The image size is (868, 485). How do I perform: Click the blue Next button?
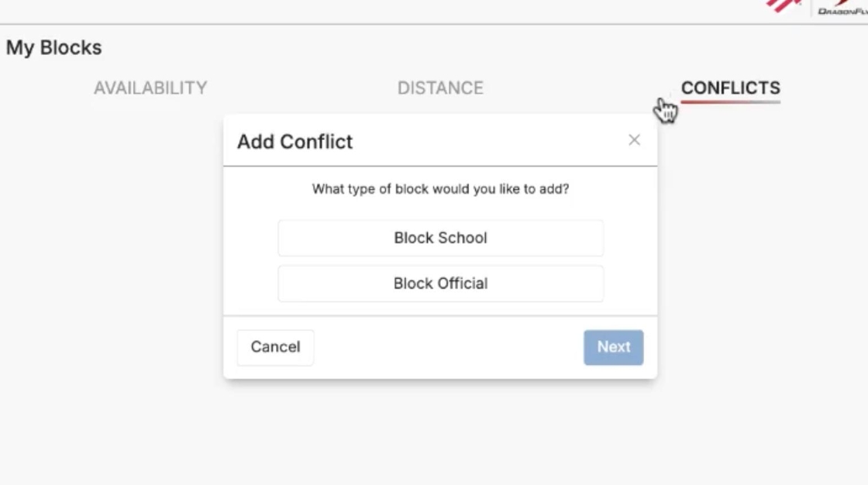613,347
